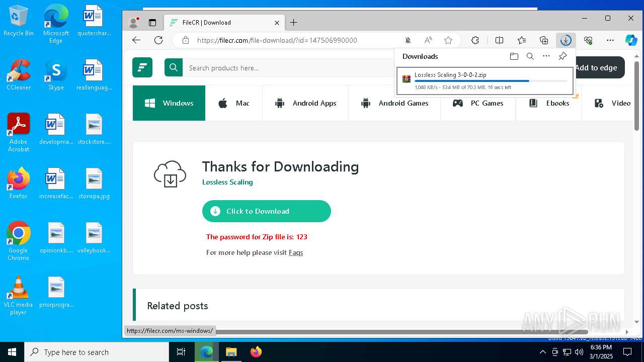Image resolution: width=644 pixels, height=362 pixels.
Task: Toggle the Downloads toolbar button
Action: [x=566, y=40]
